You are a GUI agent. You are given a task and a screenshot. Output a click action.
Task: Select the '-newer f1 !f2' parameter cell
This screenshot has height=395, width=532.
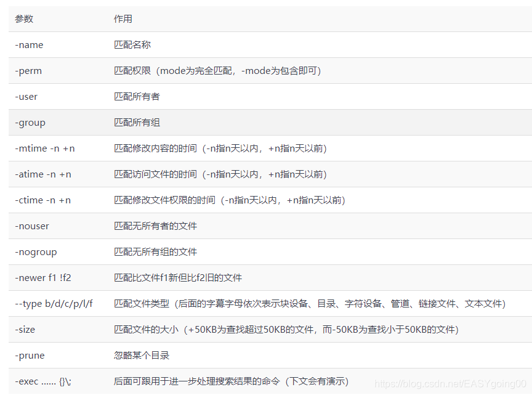43,278
